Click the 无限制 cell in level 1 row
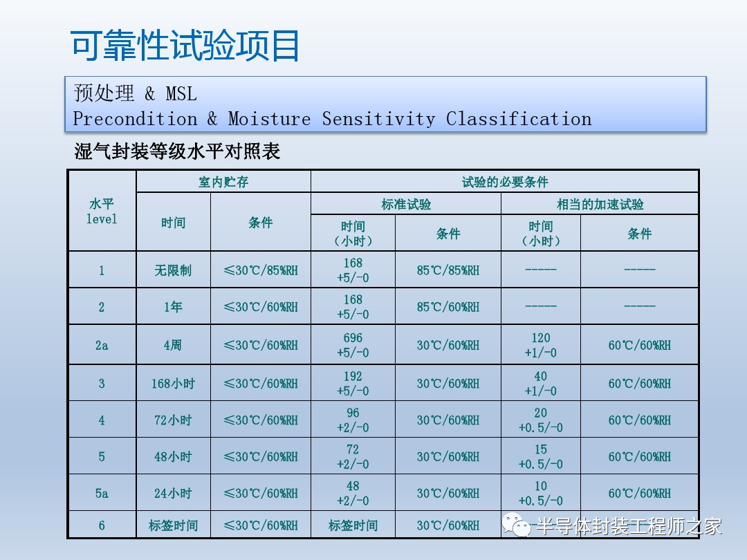The image size is (747, 560). [173, 270]
